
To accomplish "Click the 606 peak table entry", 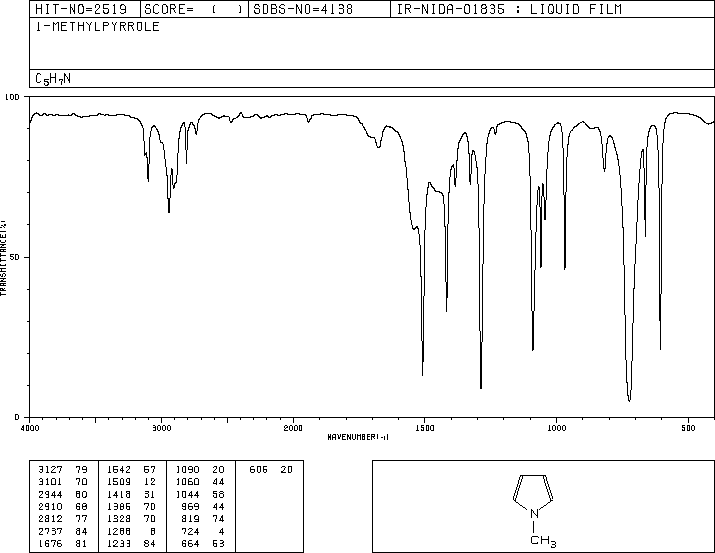I will tap(270, 470).
